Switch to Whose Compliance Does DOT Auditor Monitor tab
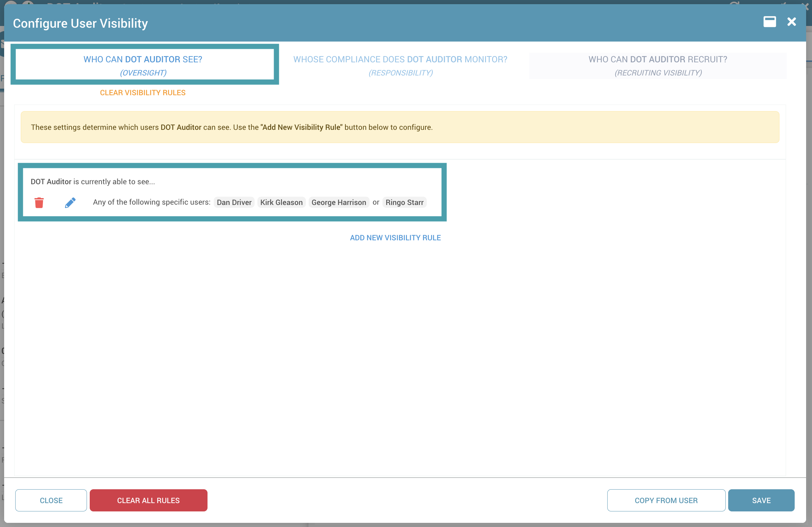812x527 pixels. [x=400, y=65]
